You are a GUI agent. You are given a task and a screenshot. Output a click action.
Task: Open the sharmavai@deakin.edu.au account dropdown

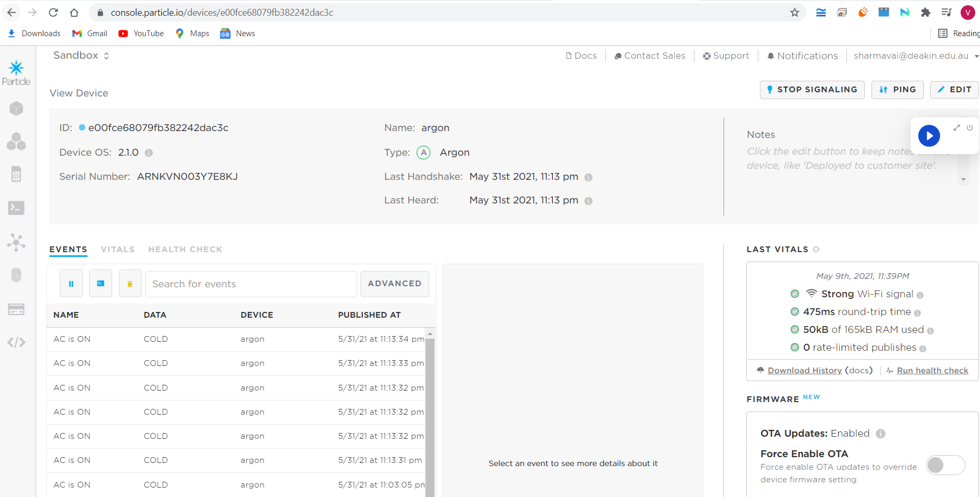pos(916,56)
